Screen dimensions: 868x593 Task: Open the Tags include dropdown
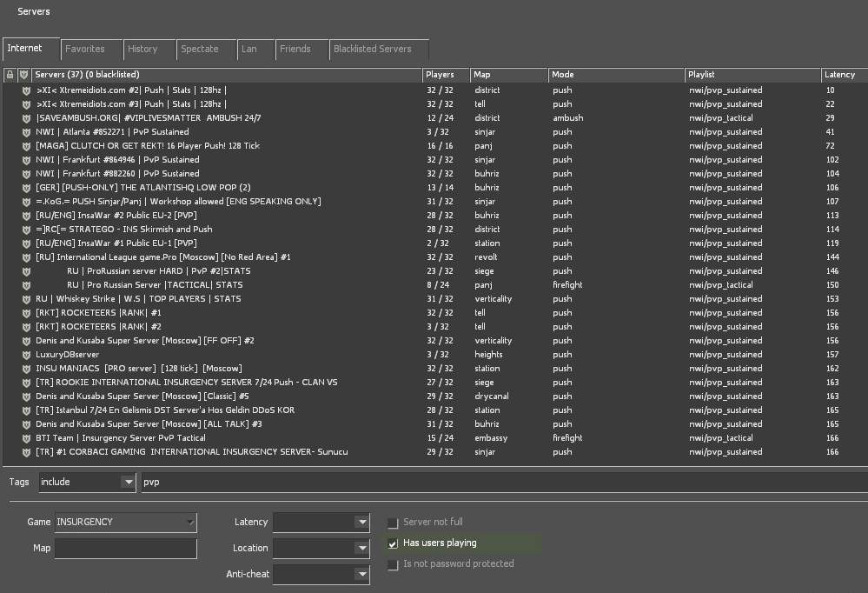click(x=87, y=483)
